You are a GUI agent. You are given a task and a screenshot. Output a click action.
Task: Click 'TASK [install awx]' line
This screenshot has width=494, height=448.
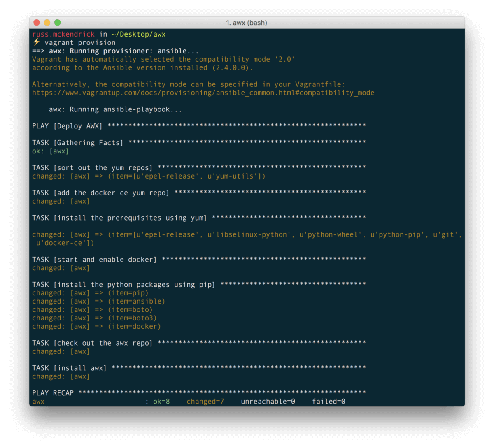click(x=69, y=368)
